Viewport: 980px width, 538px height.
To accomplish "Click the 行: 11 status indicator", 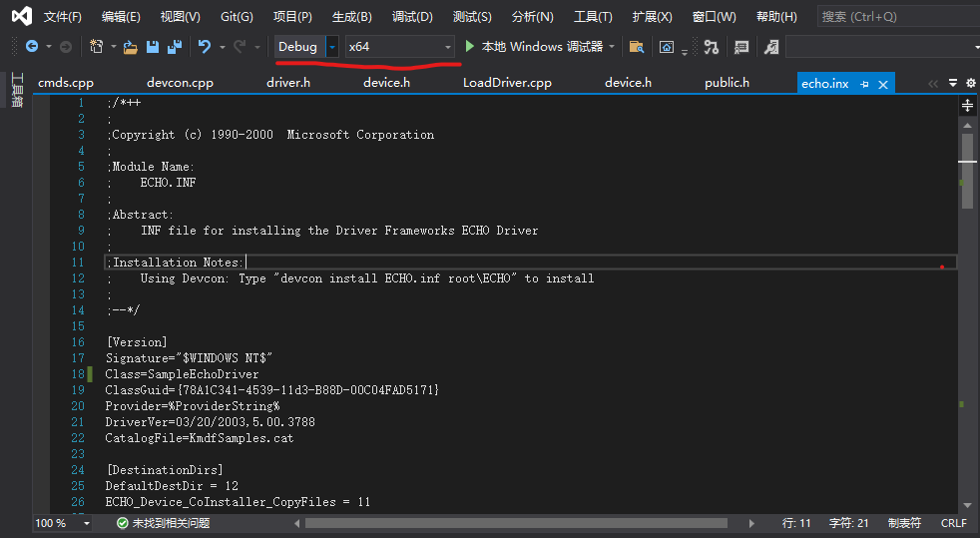I will (x=796, y=523).
